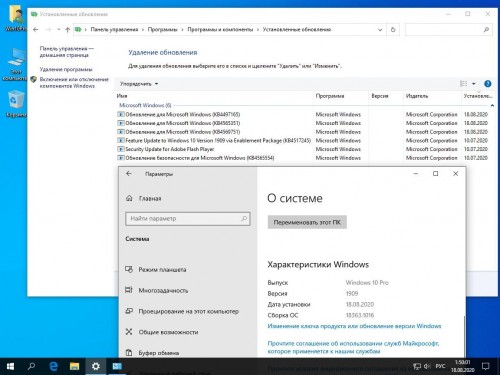This screenshot has height=375, width=500.
Task: Open the notification center icon
Action: (486, 366)
